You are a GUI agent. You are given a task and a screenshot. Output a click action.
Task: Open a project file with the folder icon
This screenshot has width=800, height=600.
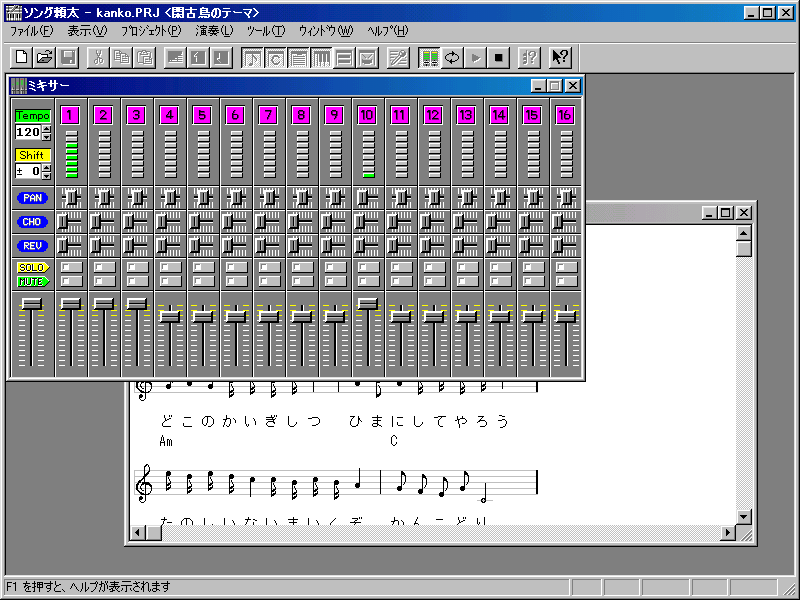(44, 58)
